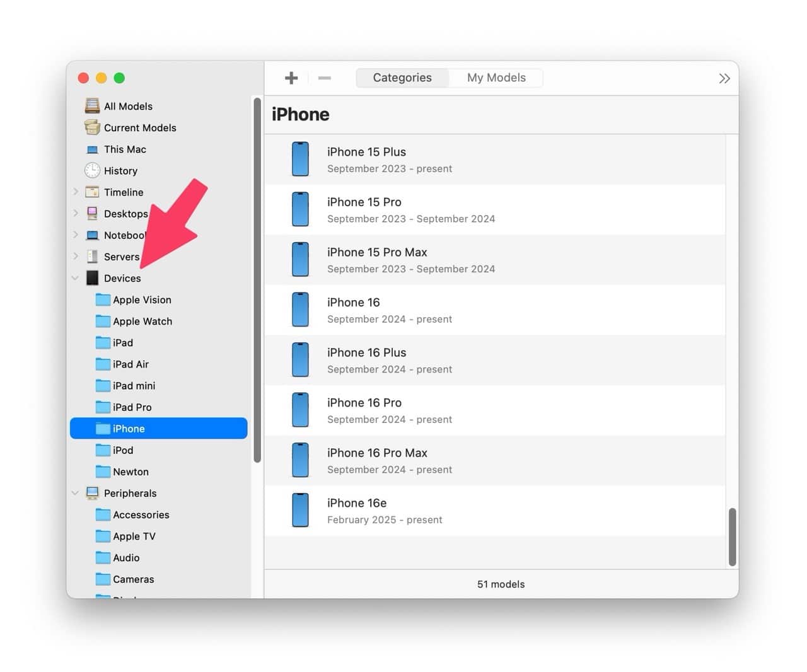Screen dimensions: 807x672
Task: Select the iPhone 15 Pro row
Action: (x=495, y=209)
